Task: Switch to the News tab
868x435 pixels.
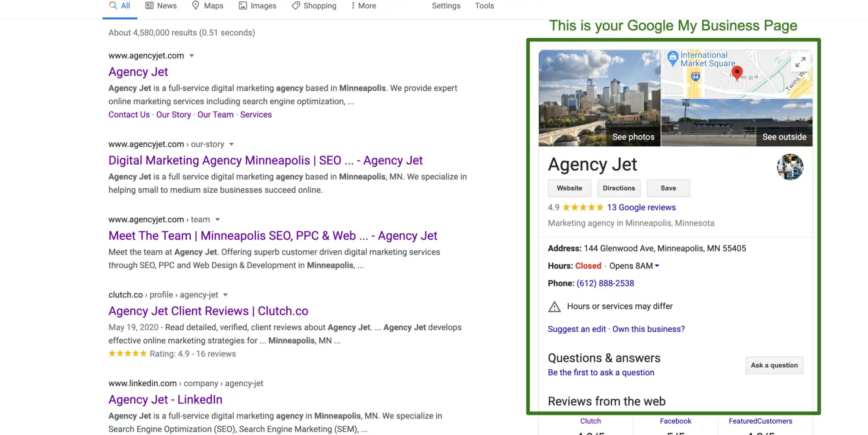Action: pyautogui.click(x=161, y=6)
